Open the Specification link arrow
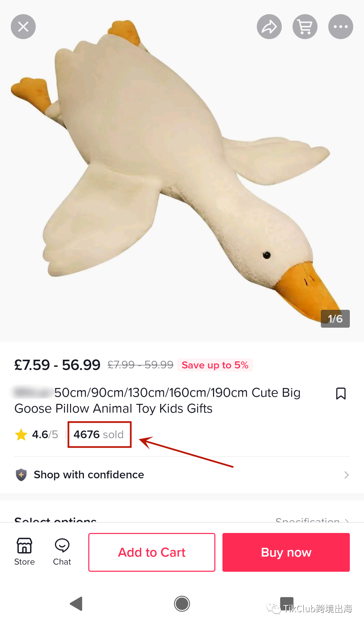The width and height of the screenshot is (364, 625). coord(346,520)
